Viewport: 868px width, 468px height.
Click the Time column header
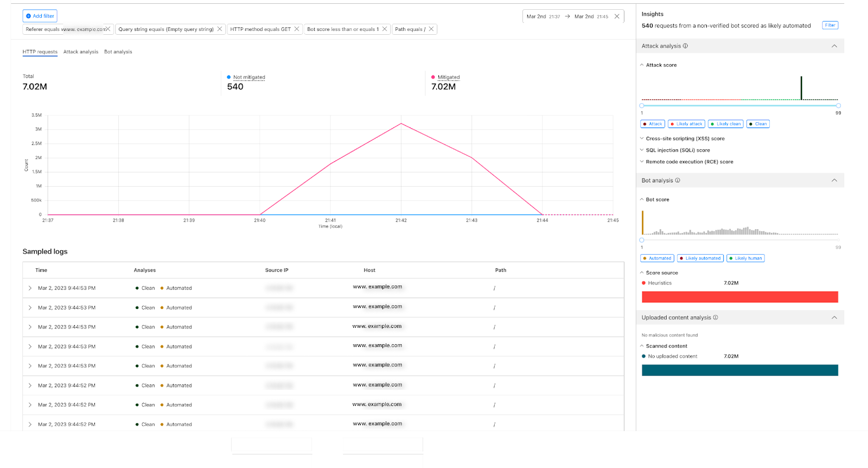pyautogui.click(x=41, y=270)
